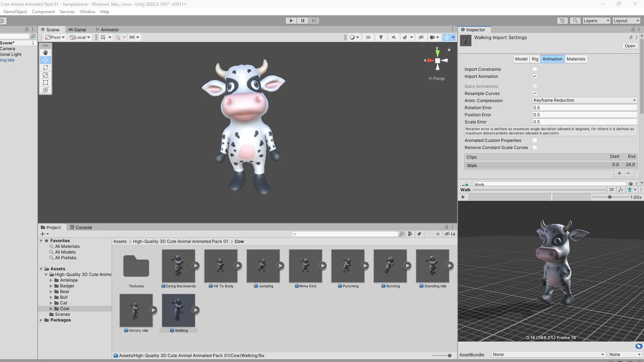Select the Hand view tool
Viewport: 644px width, 362px height.
point(46,52)
